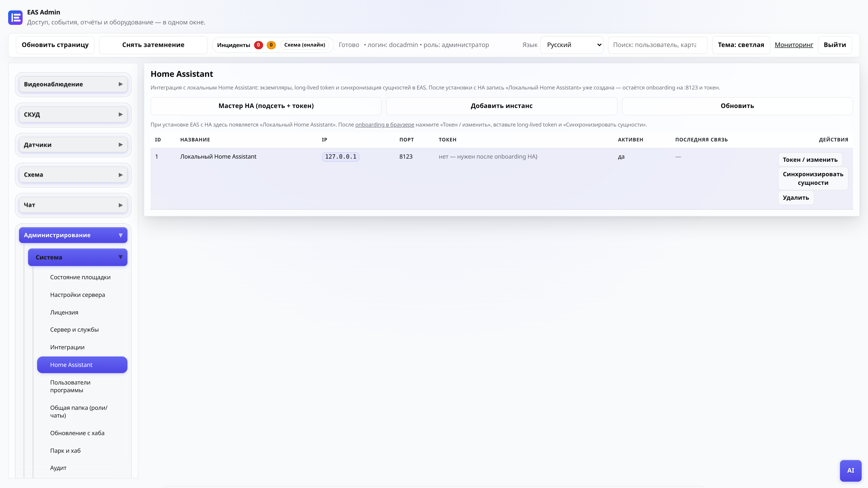
Task: Click the port value 8123
Action: click(x=406, y=157)
